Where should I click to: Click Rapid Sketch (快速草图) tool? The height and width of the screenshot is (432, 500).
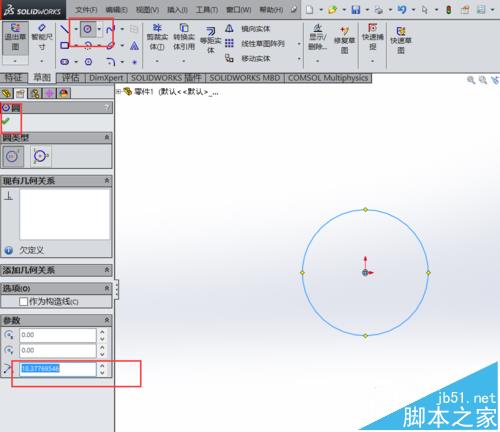[x=401, y=41]
